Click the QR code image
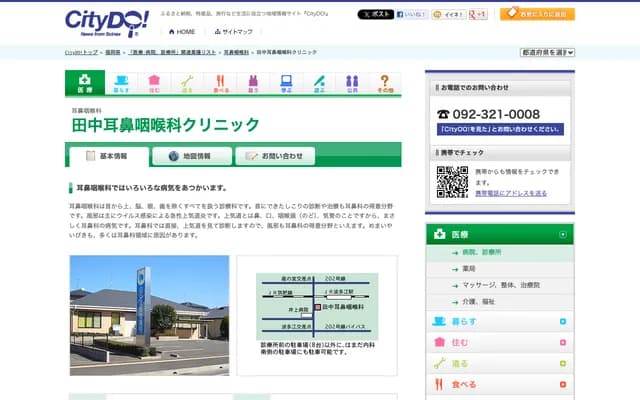640x400 pixels. 452,182
